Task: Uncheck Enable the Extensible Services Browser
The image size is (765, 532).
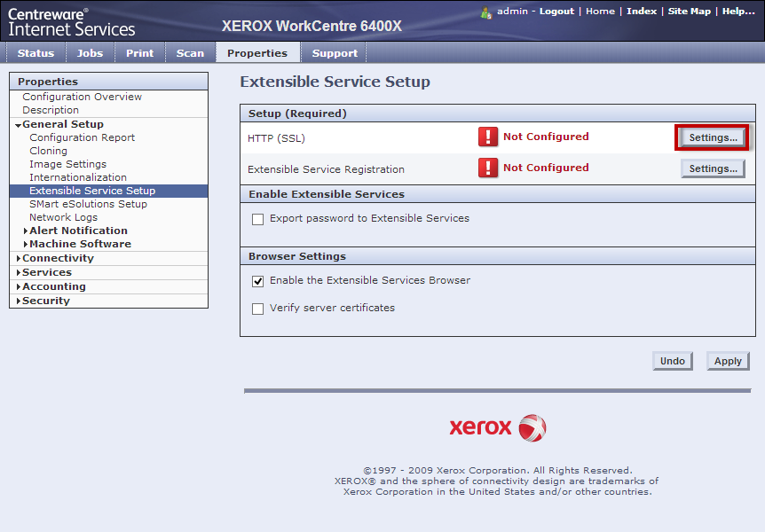Action: point(258,281)
